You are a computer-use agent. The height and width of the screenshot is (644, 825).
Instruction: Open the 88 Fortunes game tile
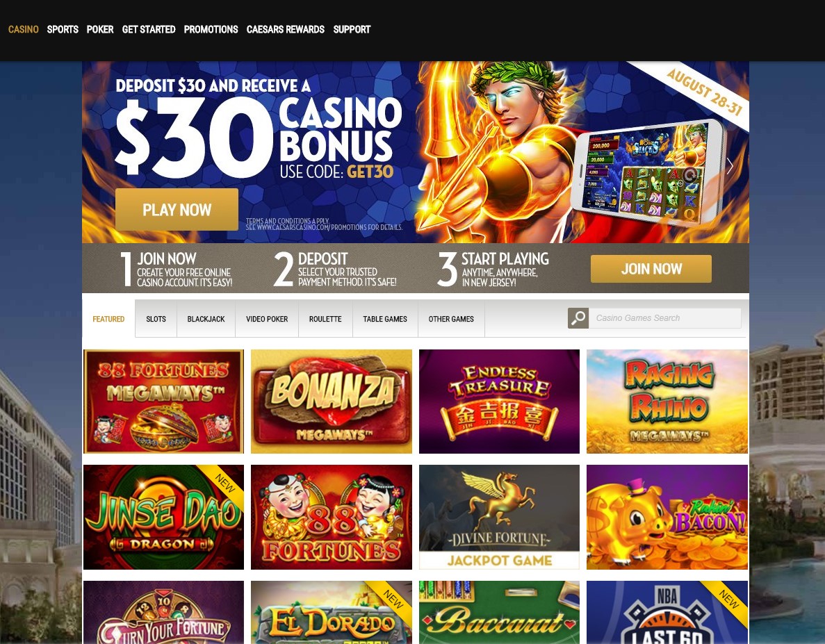[x=332, y=517]
